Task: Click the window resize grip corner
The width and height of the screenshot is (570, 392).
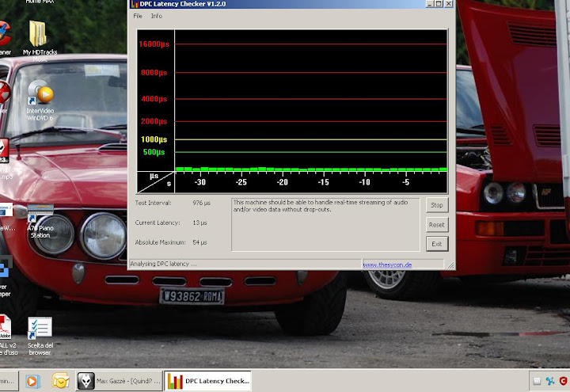Action: tap(450, 265)
